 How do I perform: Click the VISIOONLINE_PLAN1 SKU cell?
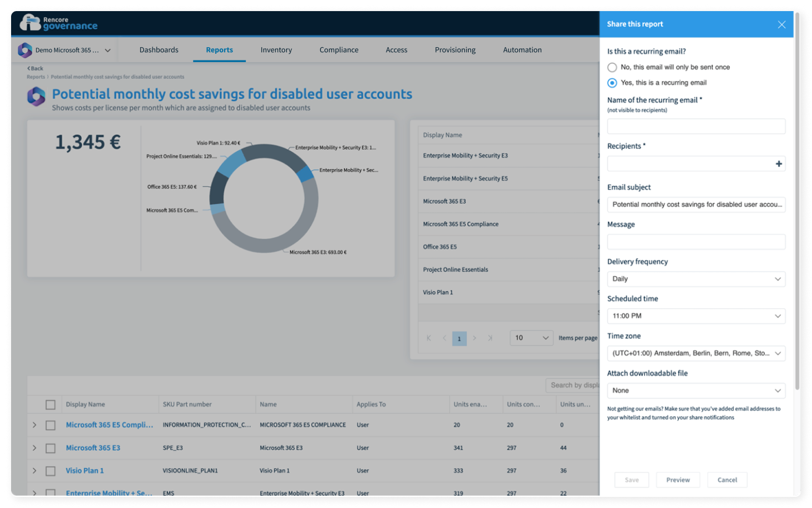(190, 470)
